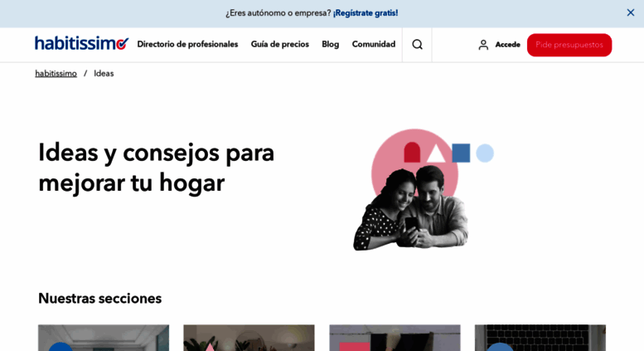Open the habitissimo logo homepage
This screenshot has height=351, width=644.
[82, 44]
